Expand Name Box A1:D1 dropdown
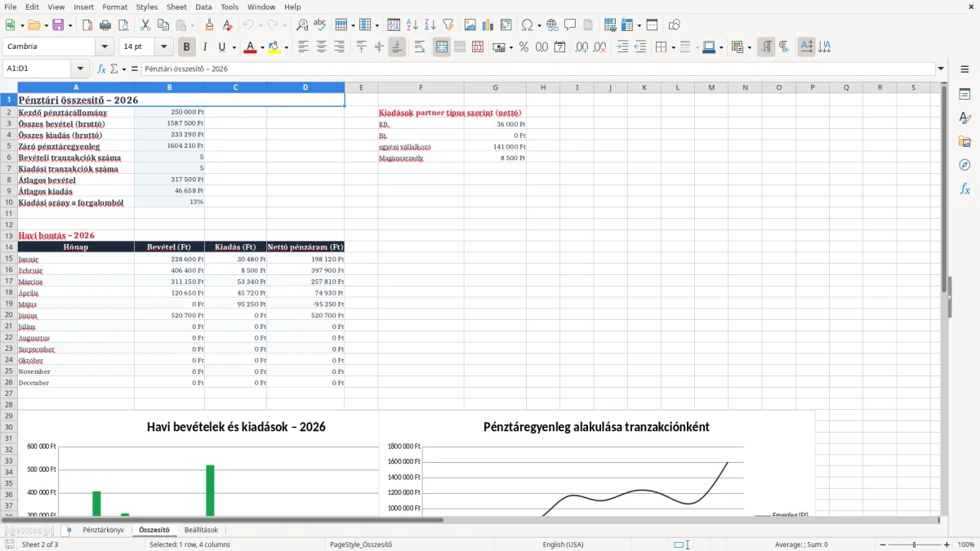Image resolution: width=980 pixels, height=551 pixels. pos(80,69)
